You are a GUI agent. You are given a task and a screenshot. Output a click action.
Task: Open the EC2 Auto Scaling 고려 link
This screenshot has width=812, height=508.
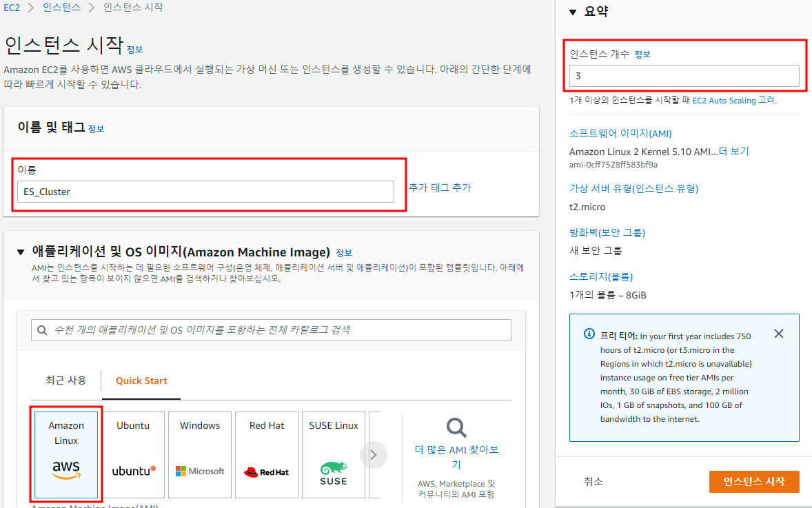734,101
